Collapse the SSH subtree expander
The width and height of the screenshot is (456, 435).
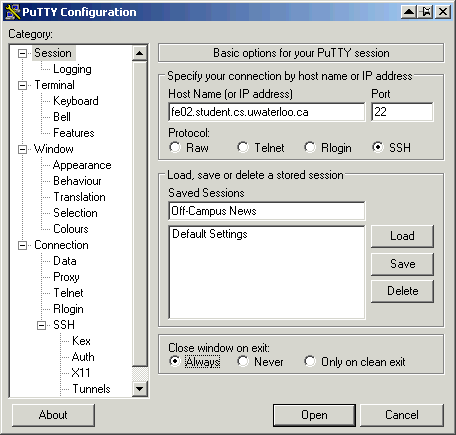click(41, 325)
